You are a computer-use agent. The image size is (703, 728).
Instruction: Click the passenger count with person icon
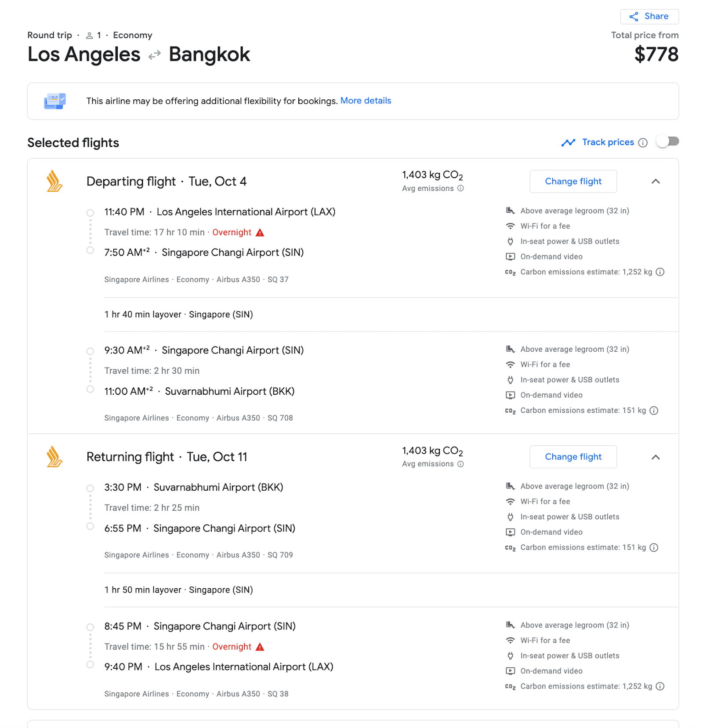pyautogui.click(x=94, y=35)
